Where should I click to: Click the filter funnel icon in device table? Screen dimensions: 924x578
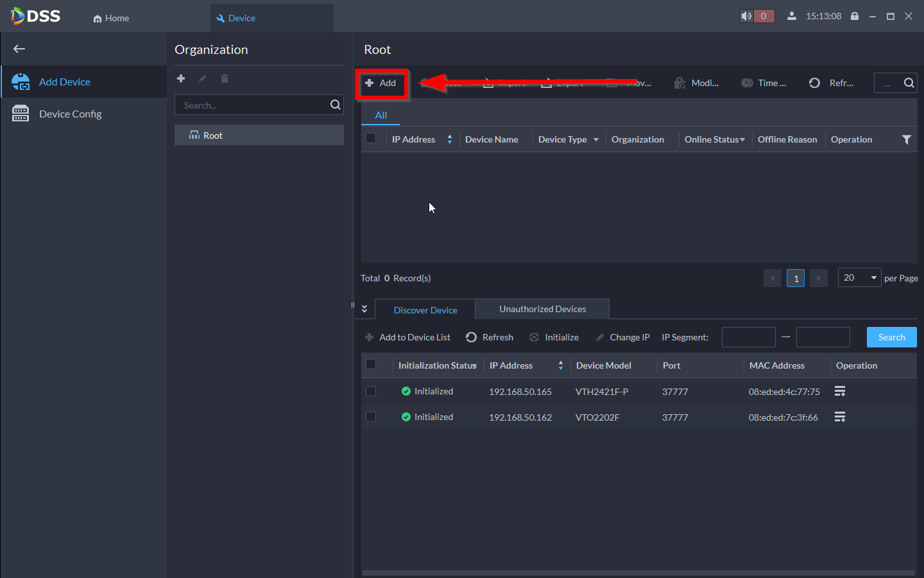click(906, 139)
